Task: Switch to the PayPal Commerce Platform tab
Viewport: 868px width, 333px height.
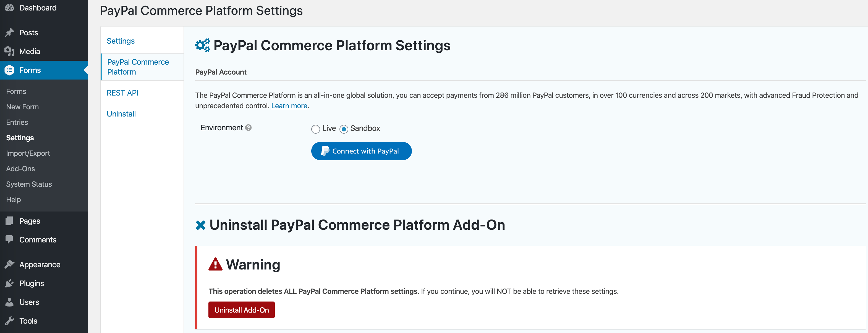Action: 142,67
